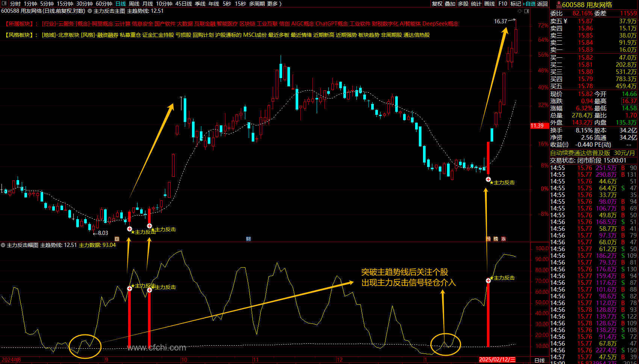The image size is (639, 364).
Task: Toggle the right panel icon above chart
Action: pos(527,11)
